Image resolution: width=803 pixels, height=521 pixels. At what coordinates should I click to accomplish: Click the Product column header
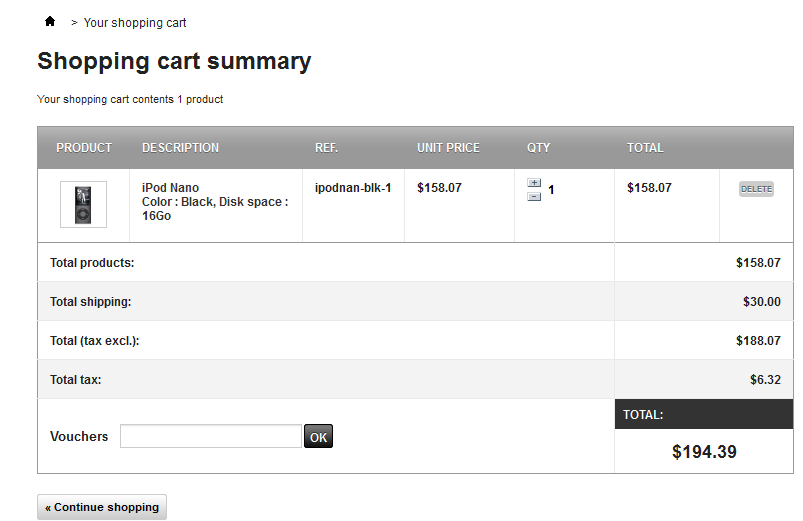point(84,148)
